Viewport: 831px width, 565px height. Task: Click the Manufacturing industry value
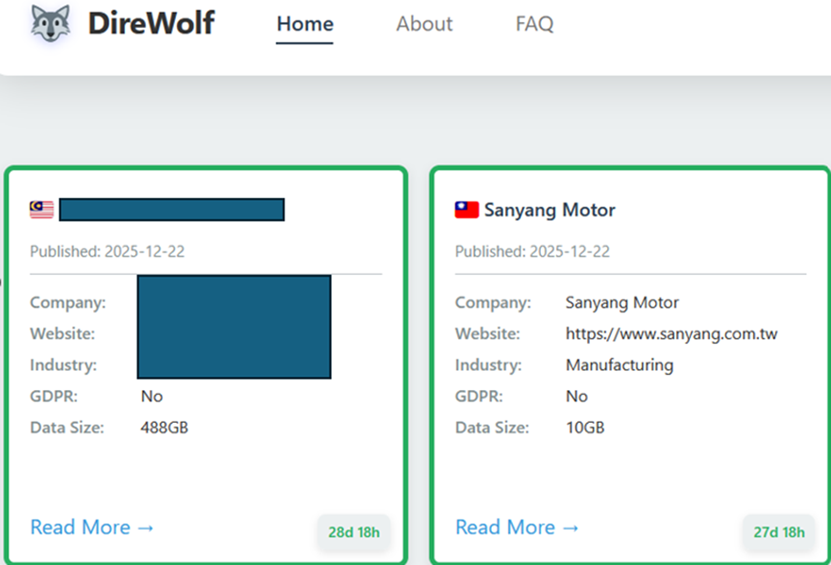tap(619, 365)
